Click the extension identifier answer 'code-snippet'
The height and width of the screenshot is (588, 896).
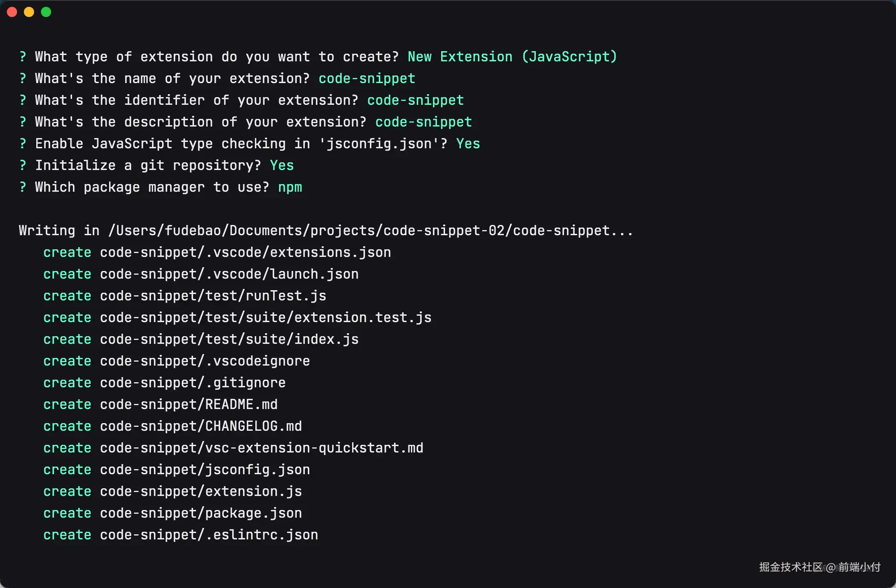[x=415, y=100]
